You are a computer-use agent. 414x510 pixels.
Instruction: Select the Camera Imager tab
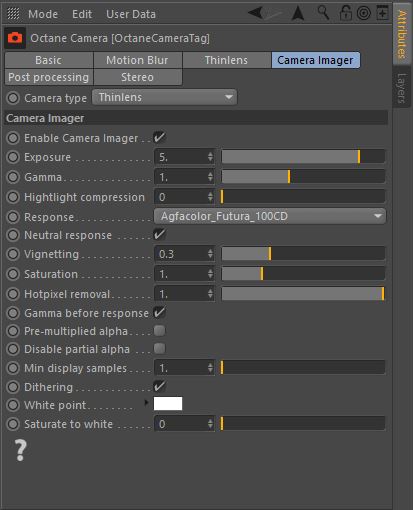coord(316,60)
